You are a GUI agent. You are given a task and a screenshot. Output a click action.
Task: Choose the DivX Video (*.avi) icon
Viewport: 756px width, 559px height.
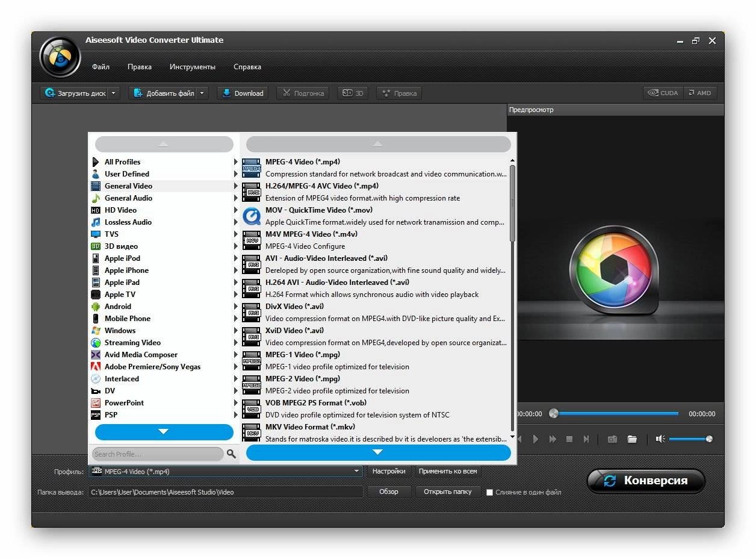pyautogui.click(x=251, y=313)
